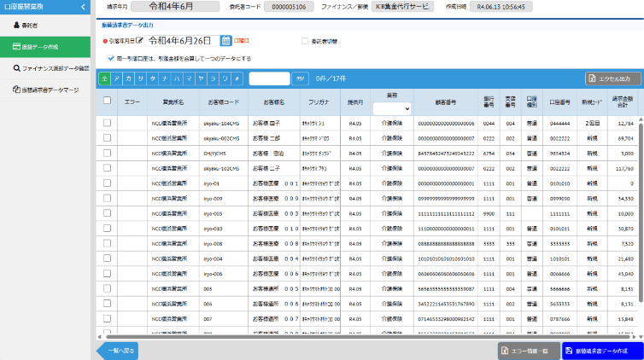
Task: Focus the kana search input field
Action: click(269, 78)
